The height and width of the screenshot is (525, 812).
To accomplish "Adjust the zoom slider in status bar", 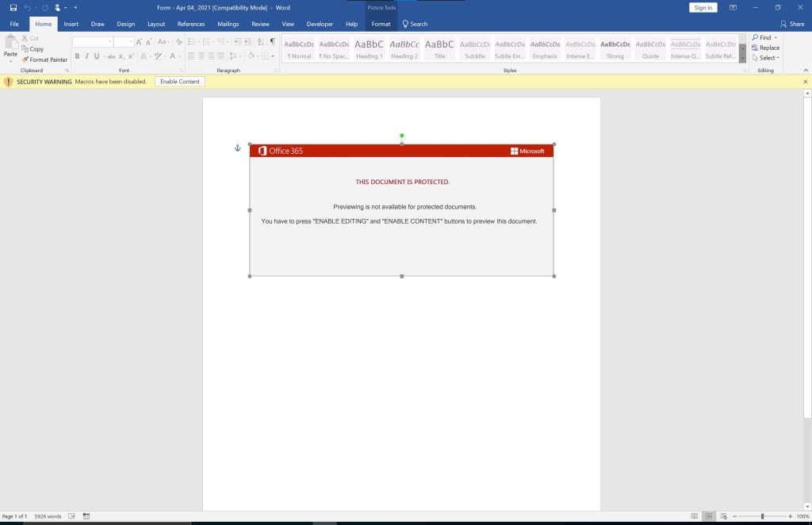I will [762, 516].
